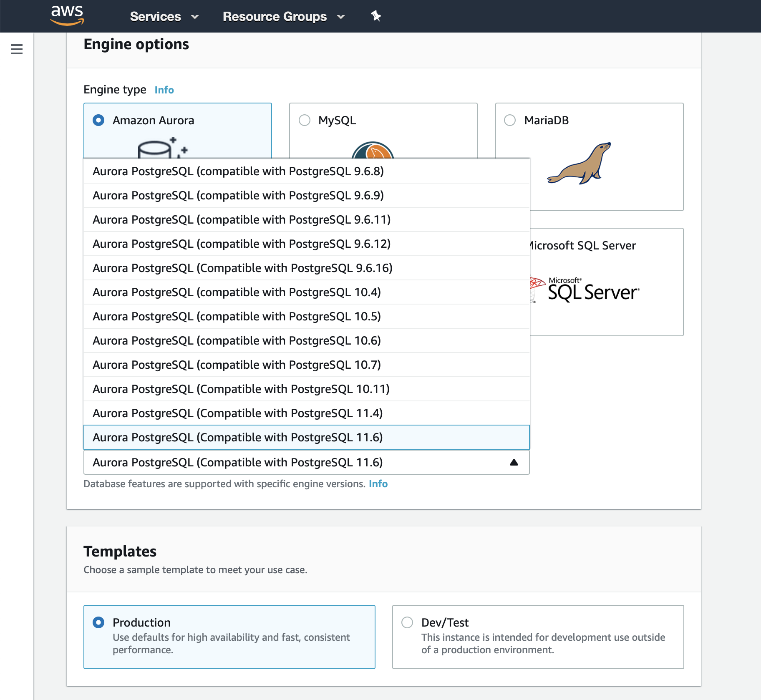Click the MySQL dolphin logo
Screen dimensions: 761x700
pyautogui.click(x=373, y=150)
